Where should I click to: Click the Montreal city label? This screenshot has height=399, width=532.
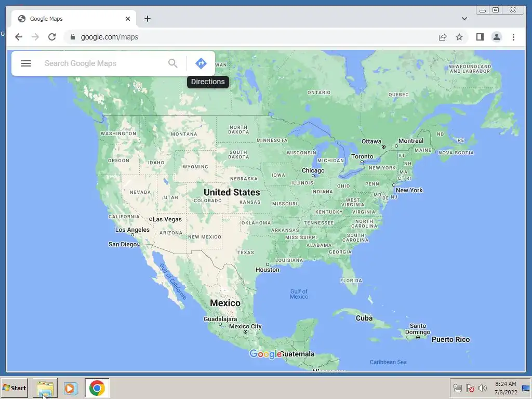pyautogui.click(x=411, y=141)
